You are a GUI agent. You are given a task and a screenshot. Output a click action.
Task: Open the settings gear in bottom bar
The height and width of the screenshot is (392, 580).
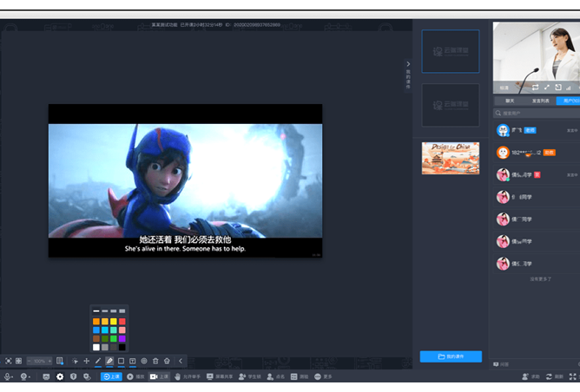(60, 376)
